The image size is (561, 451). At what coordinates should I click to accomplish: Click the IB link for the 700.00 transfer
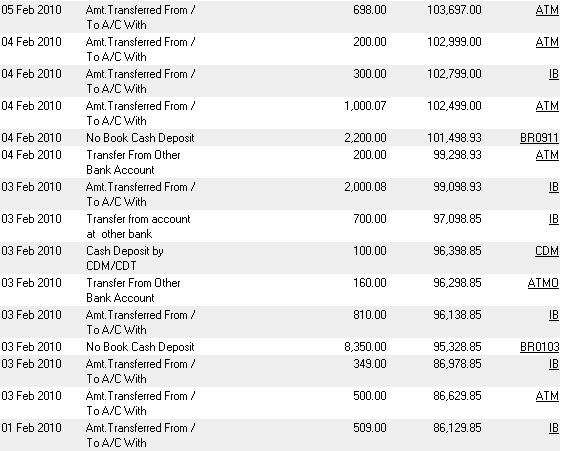coord(553,219)
